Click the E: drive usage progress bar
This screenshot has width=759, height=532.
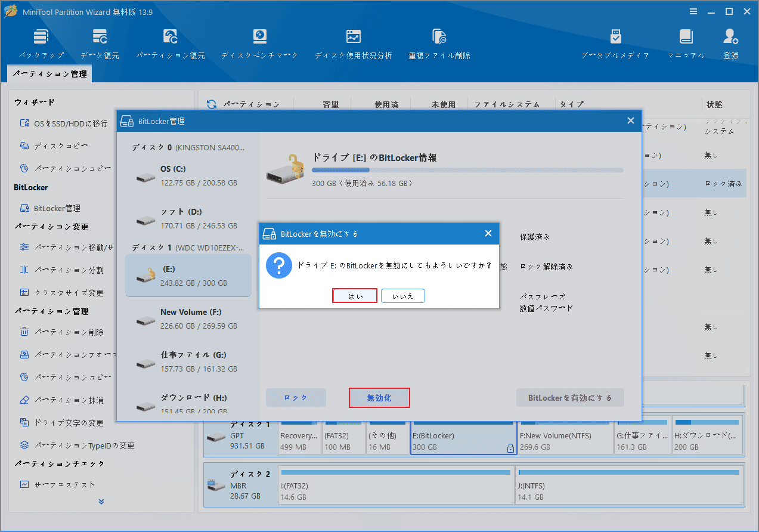pos(467,170)
